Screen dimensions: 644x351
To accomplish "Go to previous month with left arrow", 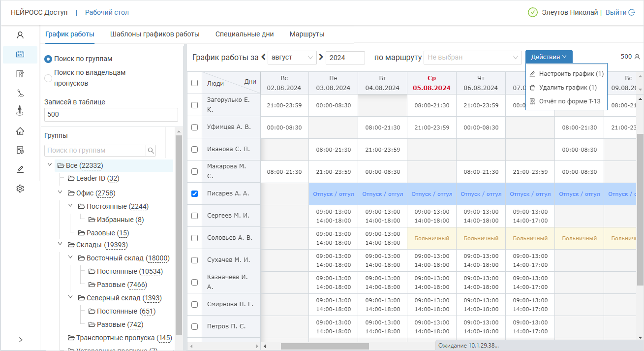I will point(263,57).
